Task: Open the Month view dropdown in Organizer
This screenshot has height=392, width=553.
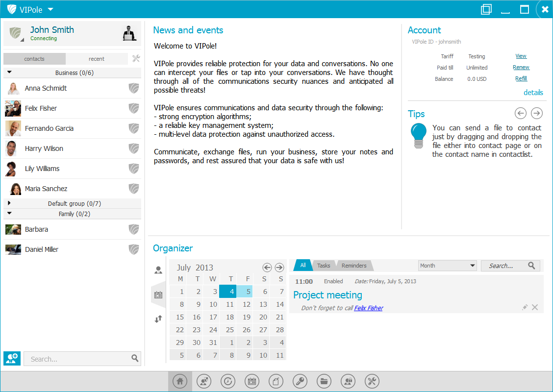Action: pos(447,266)
